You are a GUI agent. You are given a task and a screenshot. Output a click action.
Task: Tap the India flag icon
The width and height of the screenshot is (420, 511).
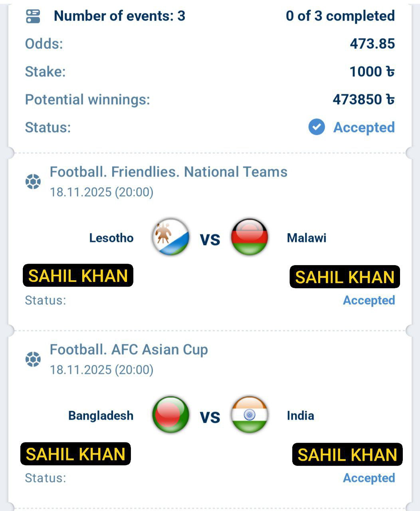pyautogui.click(x=250, y=415)
